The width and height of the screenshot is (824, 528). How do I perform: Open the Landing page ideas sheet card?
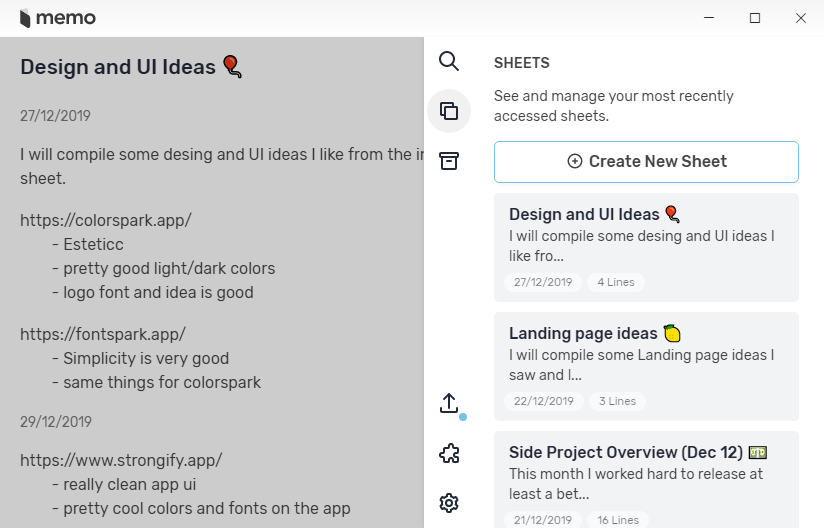646,366
